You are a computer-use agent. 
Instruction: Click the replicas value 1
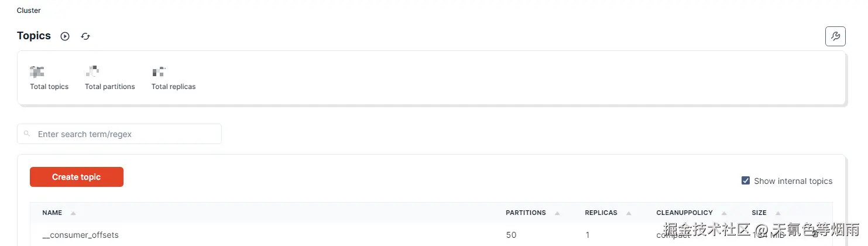[587, 235]
